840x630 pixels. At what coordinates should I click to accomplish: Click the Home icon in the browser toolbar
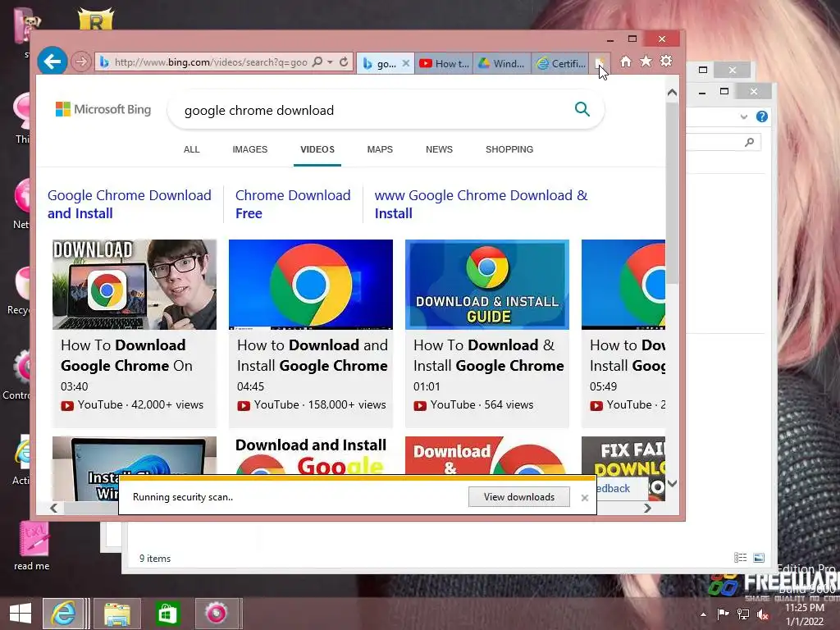pyautogui.click(x=625, y=62)
